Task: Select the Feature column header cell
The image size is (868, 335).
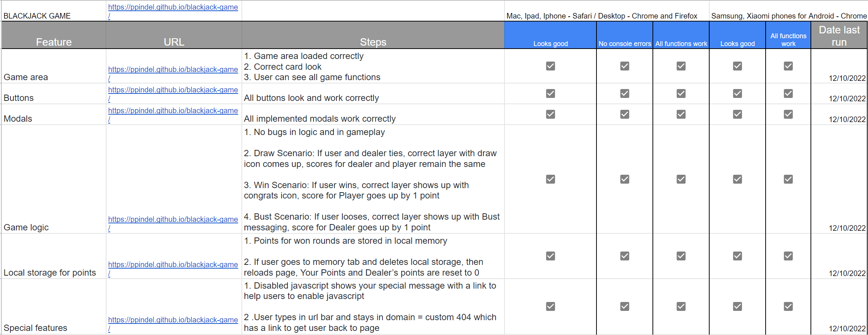Action: pyautogui.click(x=54, y=35)
